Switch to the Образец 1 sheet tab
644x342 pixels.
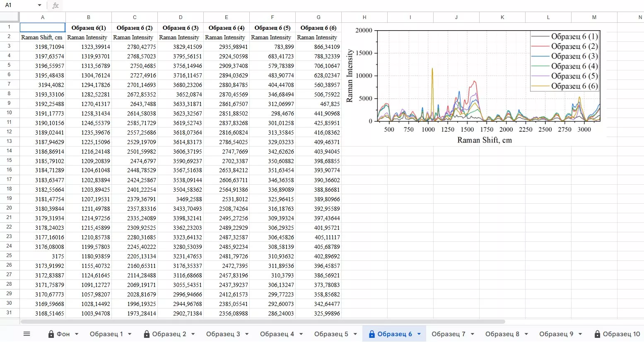[106, 334]
